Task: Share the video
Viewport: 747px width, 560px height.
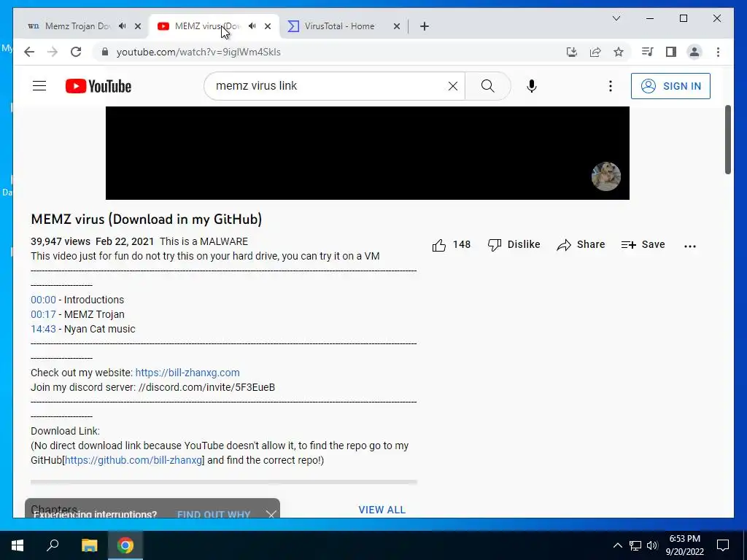Action: [x=581, y=244]
